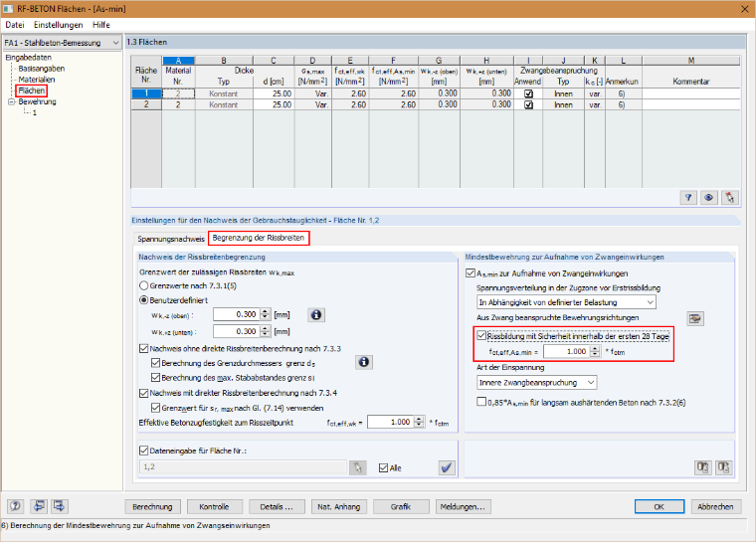The height and width of the screenshot is (542, 756).
Task: Click Dicke 25.00 cell in row 1
Action: tap(274, 93)
